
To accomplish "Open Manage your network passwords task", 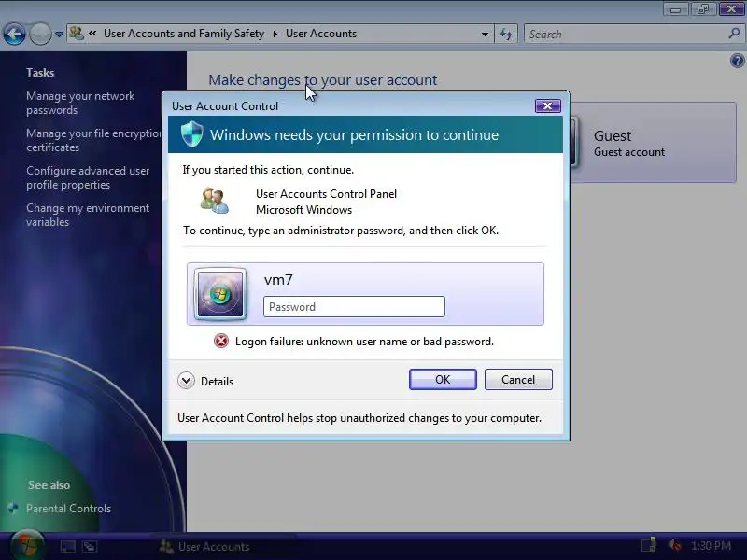I will tap(80, 103).
